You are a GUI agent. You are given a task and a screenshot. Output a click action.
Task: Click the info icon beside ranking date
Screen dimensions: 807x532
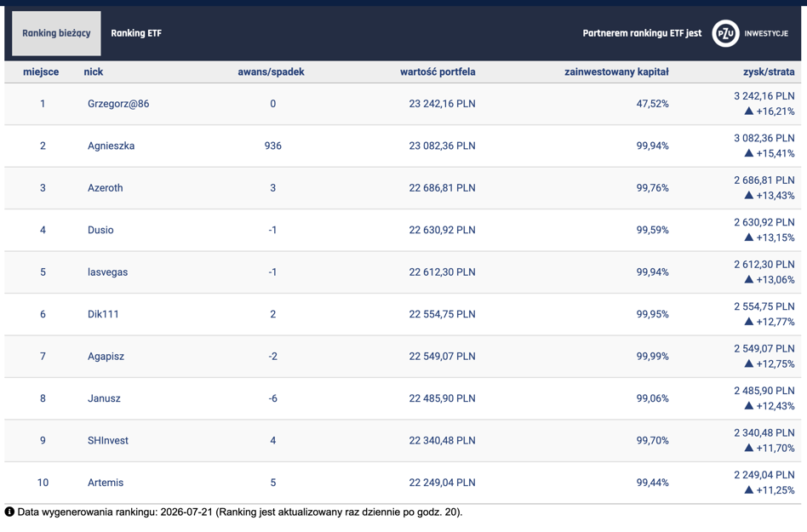click(x=9, y=512)
